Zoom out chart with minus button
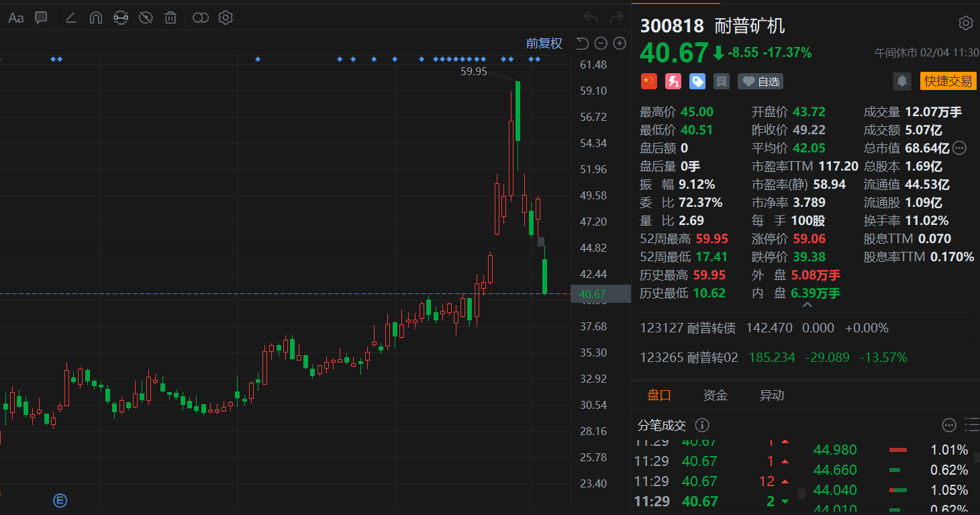 [x=601, y=44]
